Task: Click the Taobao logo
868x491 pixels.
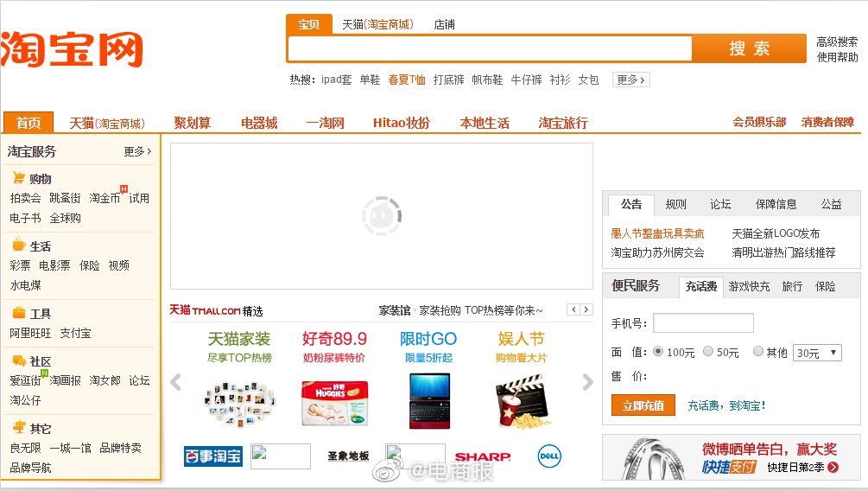Action: pyautogui.click(x=72, y=49)
